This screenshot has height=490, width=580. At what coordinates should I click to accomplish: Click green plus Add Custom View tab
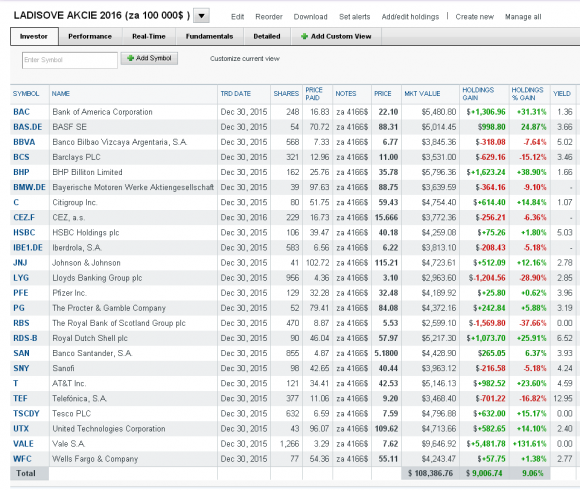click(x=336, y=36)
